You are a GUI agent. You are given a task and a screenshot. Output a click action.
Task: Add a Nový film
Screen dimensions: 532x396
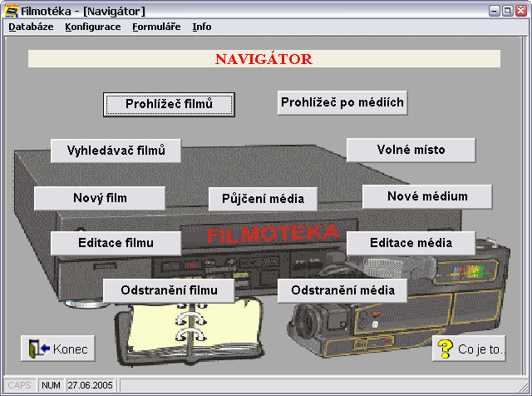[100, 198]
